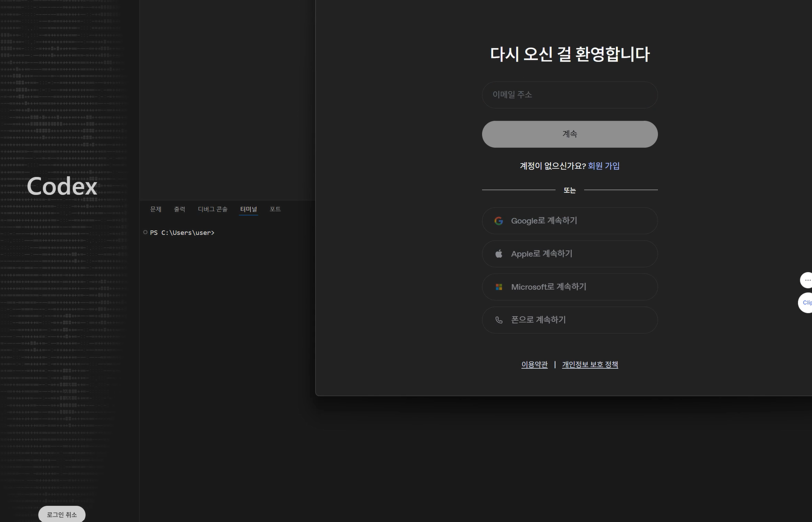
Task: Open the 포트 tab
Action: 275,209
